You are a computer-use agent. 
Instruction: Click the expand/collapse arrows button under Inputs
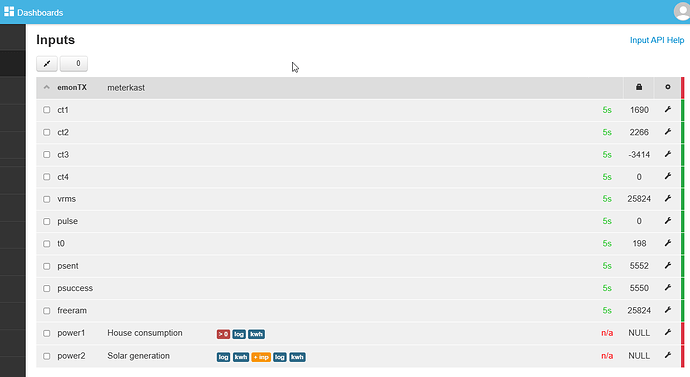pos(47,64)
